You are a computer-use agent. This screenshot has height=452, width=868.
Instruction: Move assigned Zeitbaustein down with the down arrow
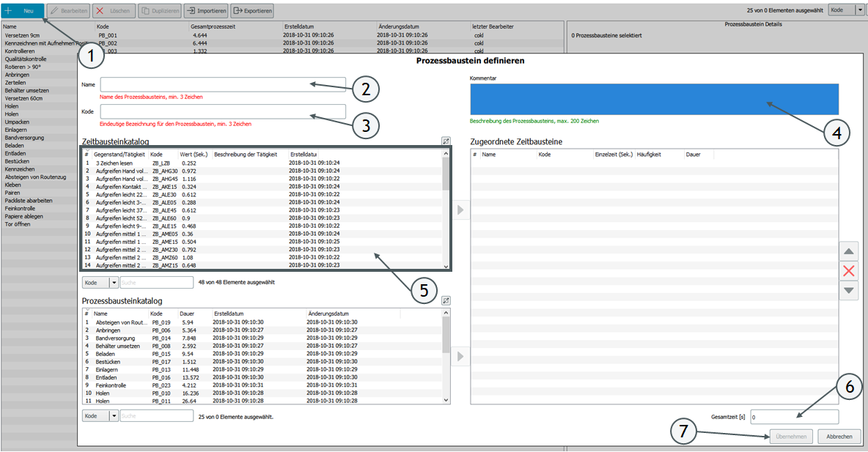pos(849,290)
